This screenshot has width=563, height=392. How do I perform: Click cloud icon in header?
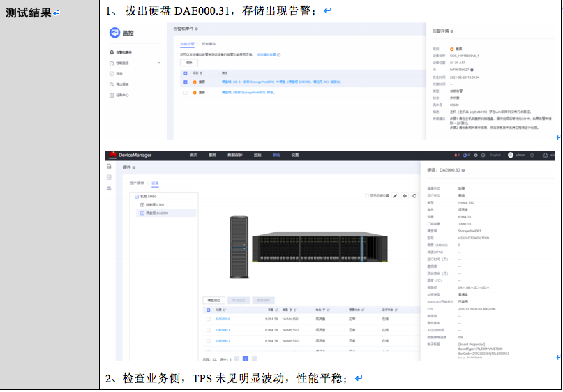[x=546, y=155]
